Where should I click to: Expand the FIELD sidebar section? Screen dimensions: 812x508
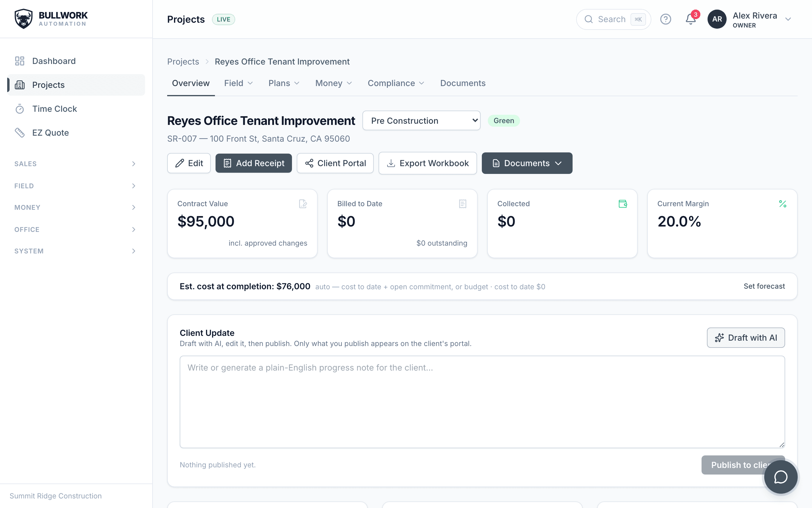(76, 186)
